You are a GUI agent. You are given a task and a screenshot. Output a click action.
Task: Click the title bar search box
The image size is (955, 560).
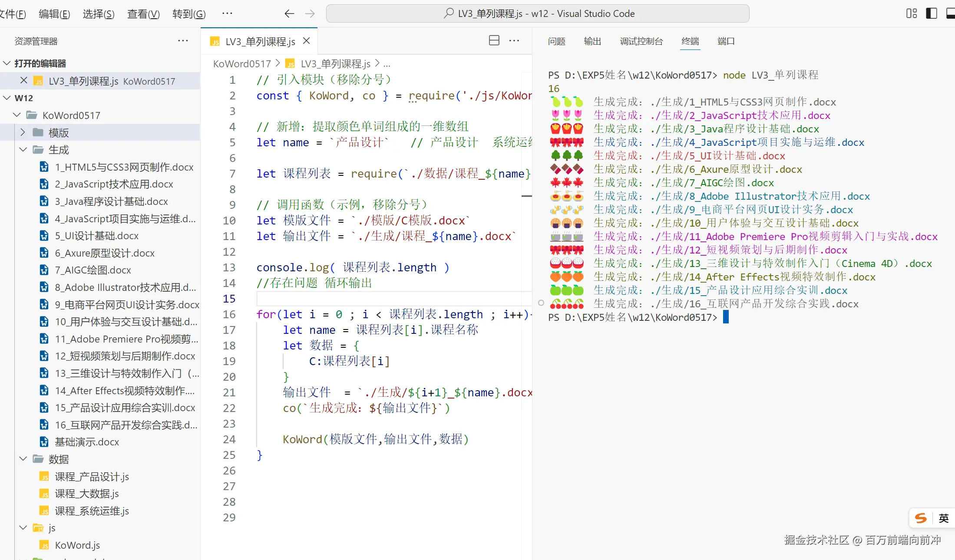(537, 13)
